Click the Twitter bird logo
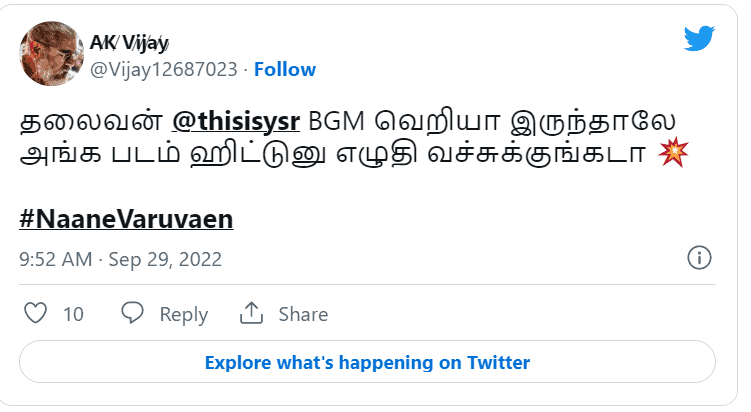The height and width of the screenshot is (412, 751). [700, 39]
